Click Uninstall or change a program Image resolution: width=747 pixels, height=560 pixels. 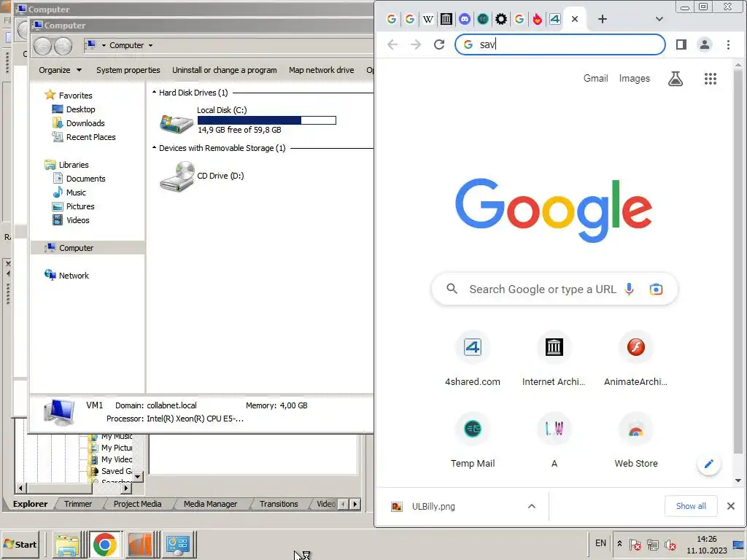click(225, 70)
